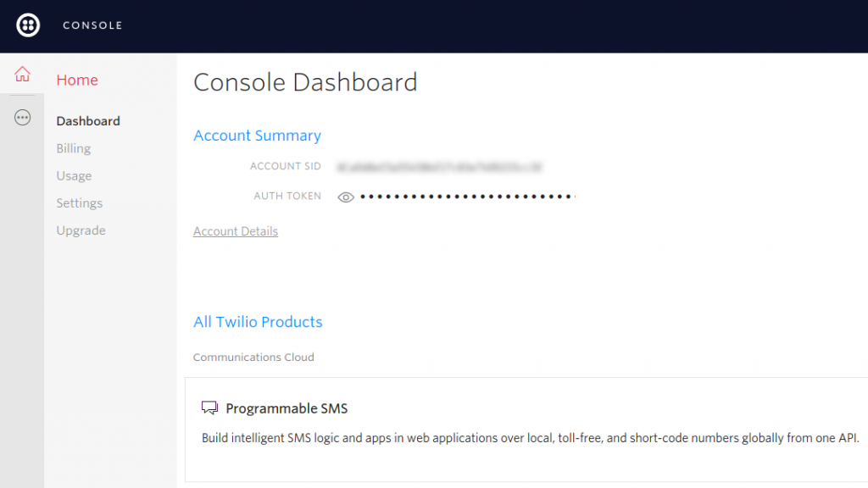Image resolution: width=868 pixels, height=488 pixels.
Task: Click the Communications Cloud section label
Action: click(253, 357)
